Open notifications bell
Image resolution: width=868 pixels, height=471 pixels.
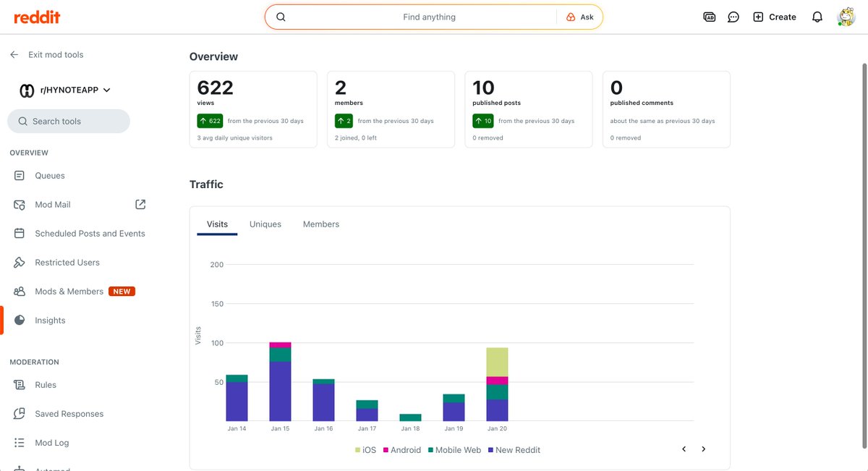pos(817,17)
